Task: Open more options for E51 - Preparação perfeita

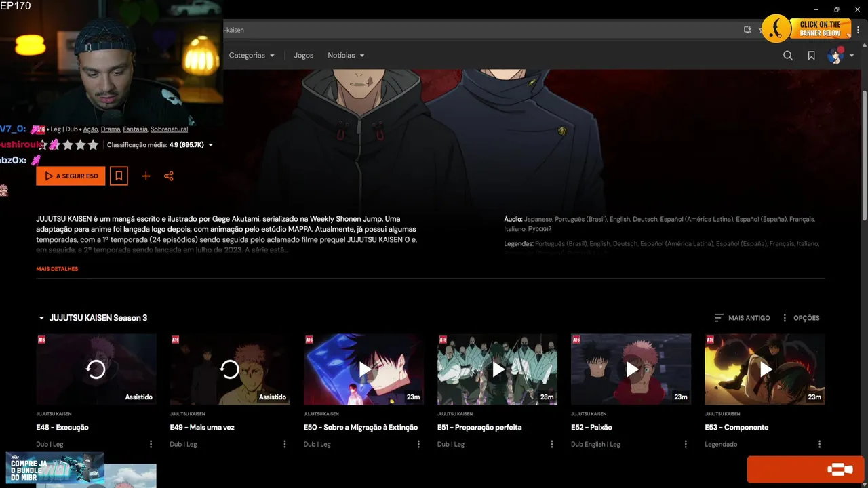Action: (x=552, y=444)
